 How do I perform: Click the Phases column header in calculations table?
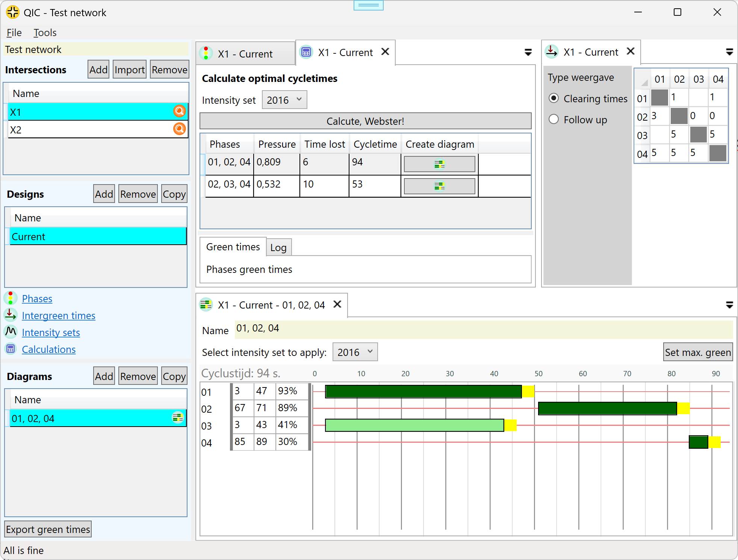click(230, 144)
